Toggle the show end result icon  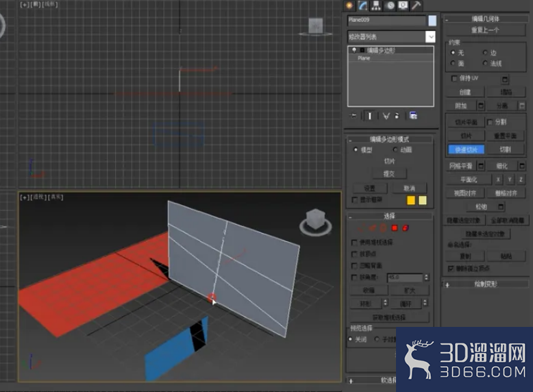coord(370,116)
